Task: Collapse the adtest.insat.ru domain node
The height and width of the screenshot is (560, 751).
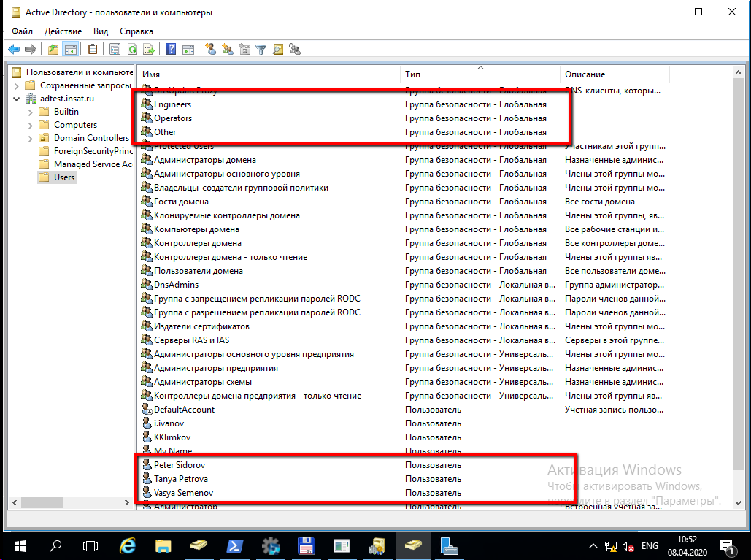Action: [x=17, y=99]
